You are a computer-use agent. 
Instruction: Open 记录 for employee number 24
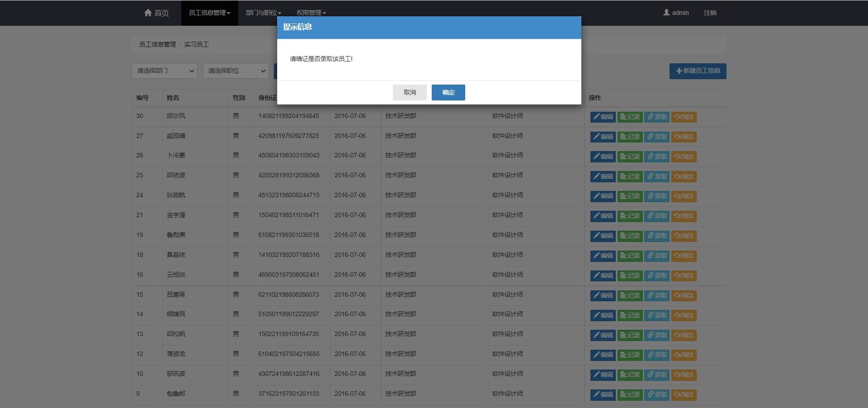point(630,196)
